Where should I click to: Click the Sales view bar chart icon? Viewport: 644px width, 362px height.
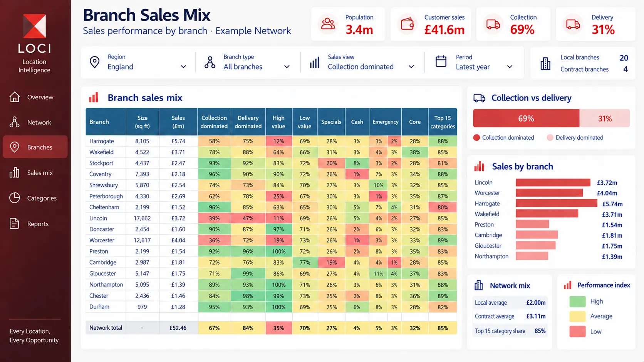point(315,62)
